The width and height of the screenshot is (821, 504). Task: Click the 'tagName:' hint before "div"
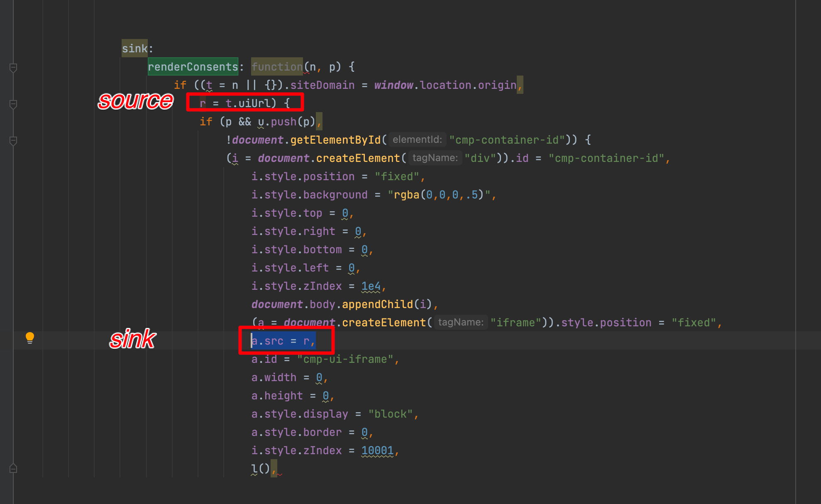(435, 158)
